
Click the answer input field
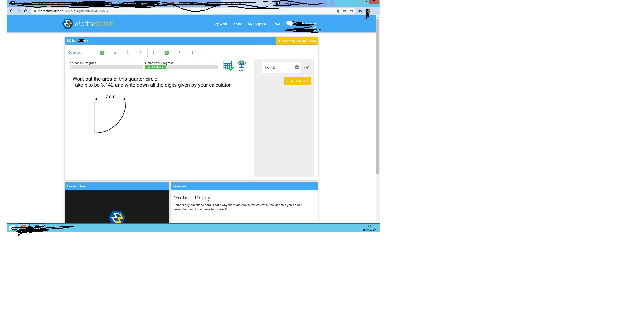tap(278, 67)
